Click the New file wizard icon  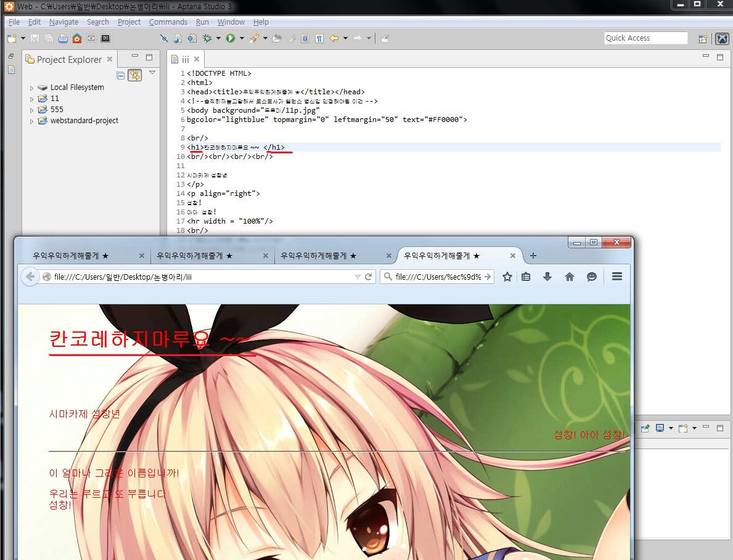(x=12, y=38)
